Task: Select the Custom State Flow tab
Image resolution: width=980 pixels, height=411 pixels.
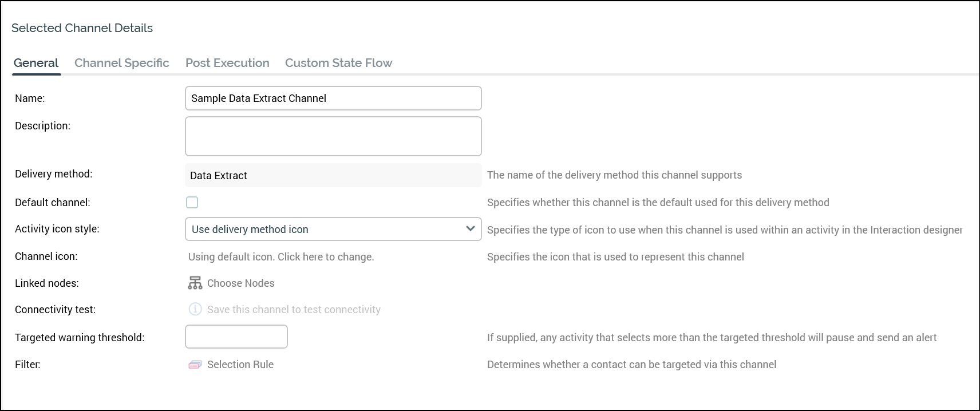Action: 338,63
